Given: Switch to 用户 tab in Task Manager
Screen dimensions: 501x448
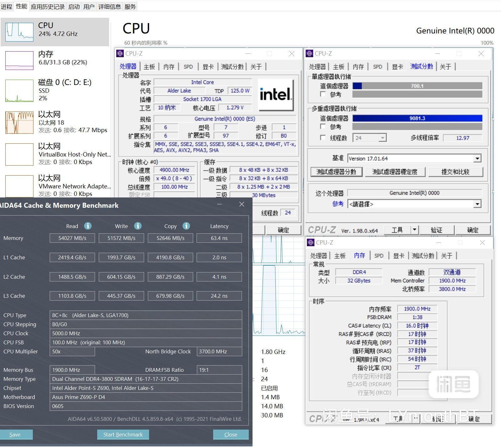Looking at the screenshot, I should pyautogui.click(x=89, y=7).
